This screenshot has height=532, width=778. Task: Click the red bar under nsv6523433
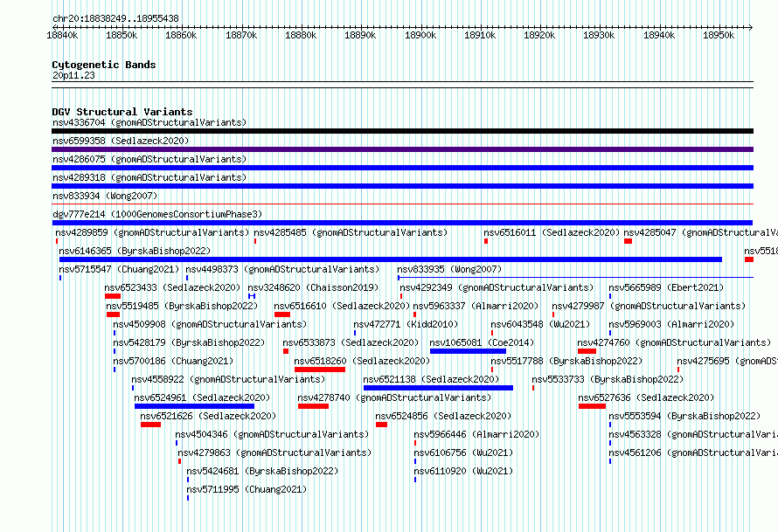[x=113, y=296]
